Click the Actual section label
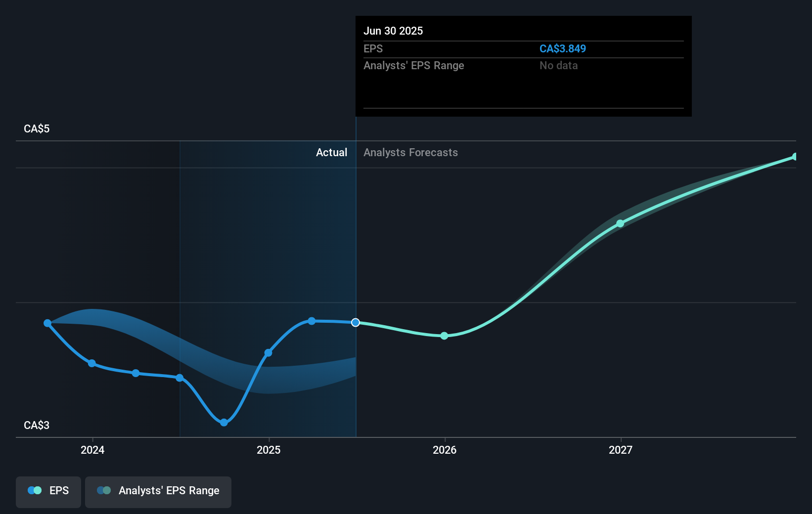Image resolution: width=812 pixels, height=514 pixels. tap(331, 152)
